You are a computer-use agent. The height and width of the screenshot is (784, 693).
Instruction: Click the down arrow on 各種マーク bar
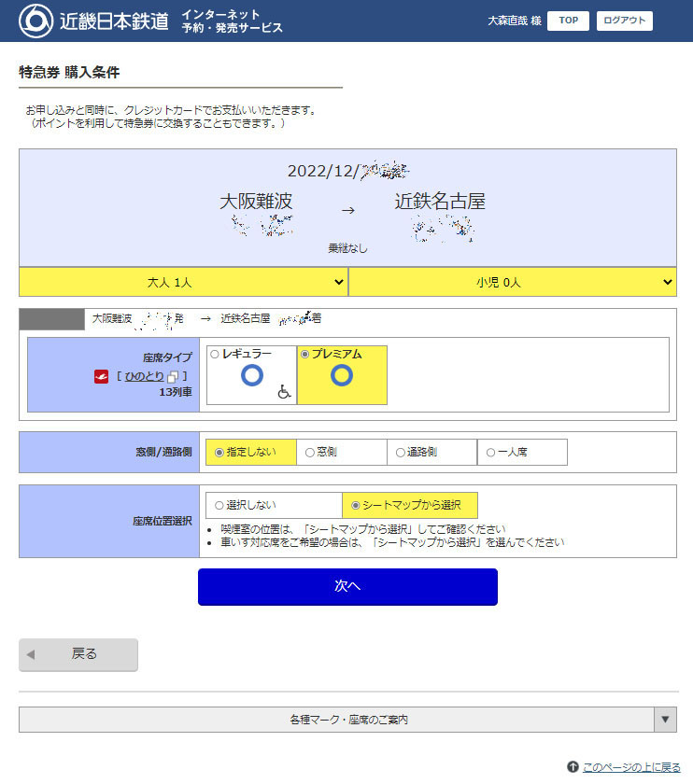point(666,720)
